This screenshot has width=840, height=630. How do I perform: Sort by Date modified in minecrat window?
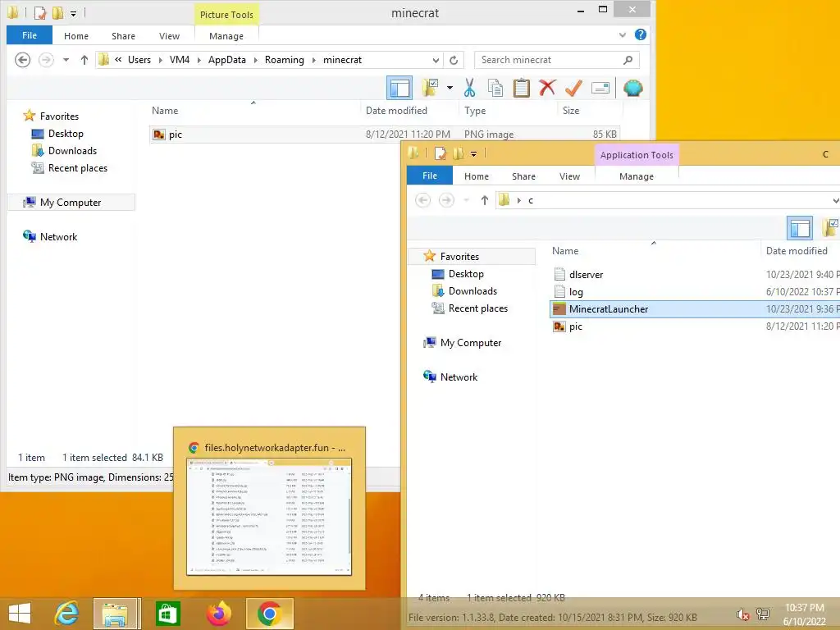click(396, 111)
